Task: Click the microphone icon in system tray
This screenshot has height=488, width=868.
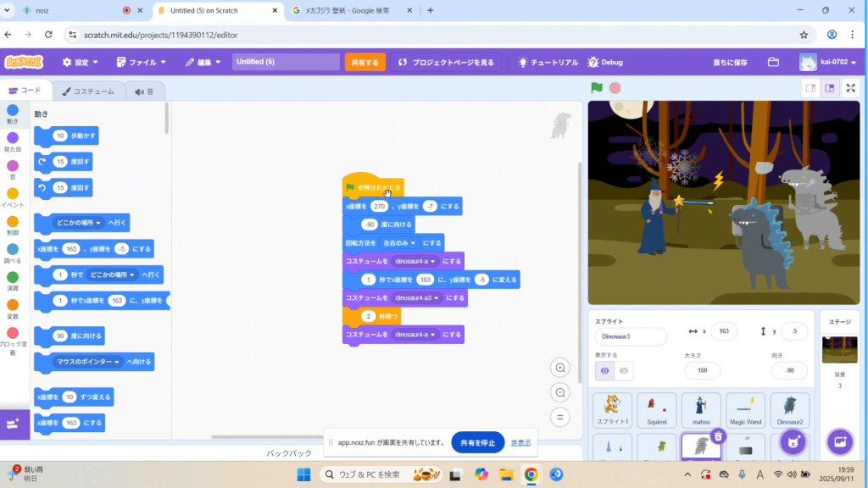Action: click(x=742, y=474)
